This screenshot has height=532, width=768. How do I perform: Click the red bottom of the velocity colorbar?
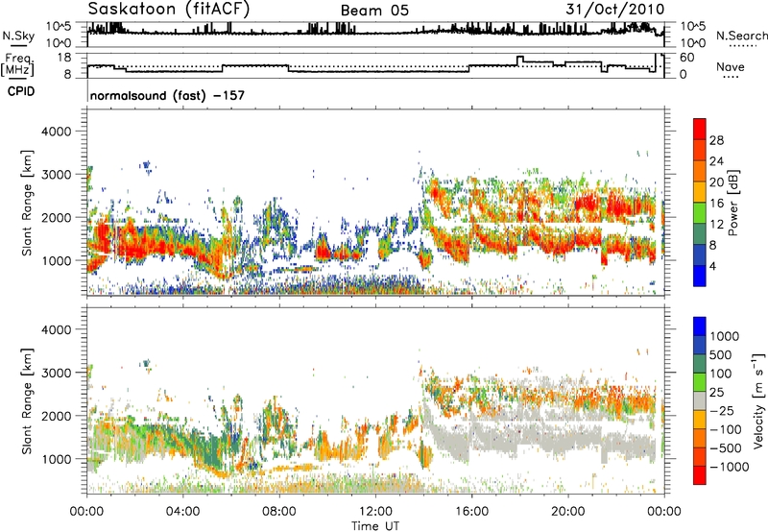click(700, 475)
